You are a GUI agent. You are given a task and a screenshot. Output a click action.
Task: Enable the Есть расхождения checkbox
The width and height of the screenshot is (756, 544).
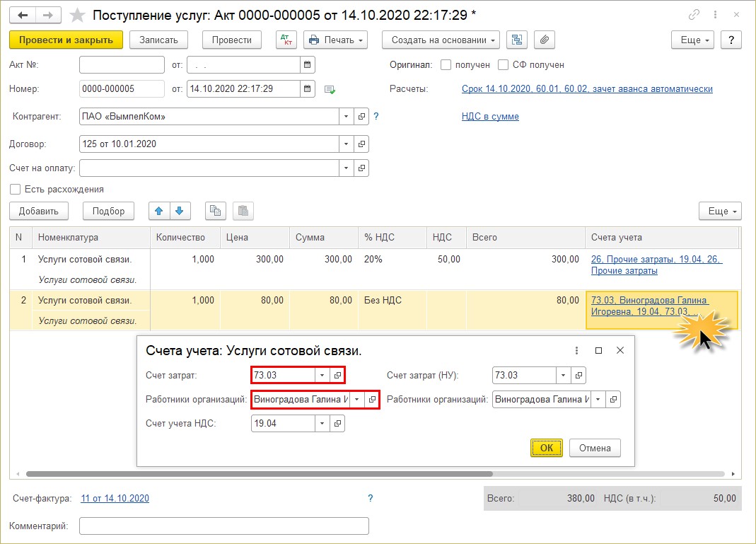tap(16, 189)
